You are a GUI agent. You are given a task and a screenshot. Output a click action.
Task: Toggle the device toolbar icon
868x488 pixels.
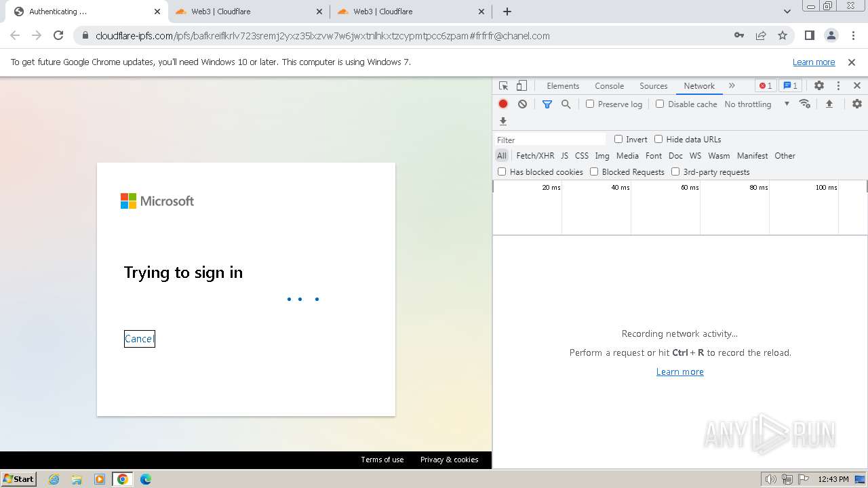click(x=521, y=86)
